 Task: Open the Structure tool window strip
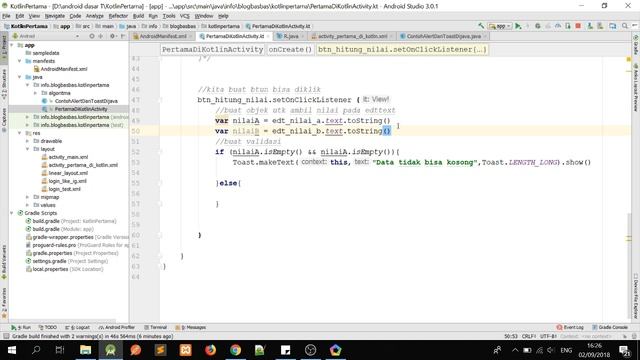[x=4, y=84]
